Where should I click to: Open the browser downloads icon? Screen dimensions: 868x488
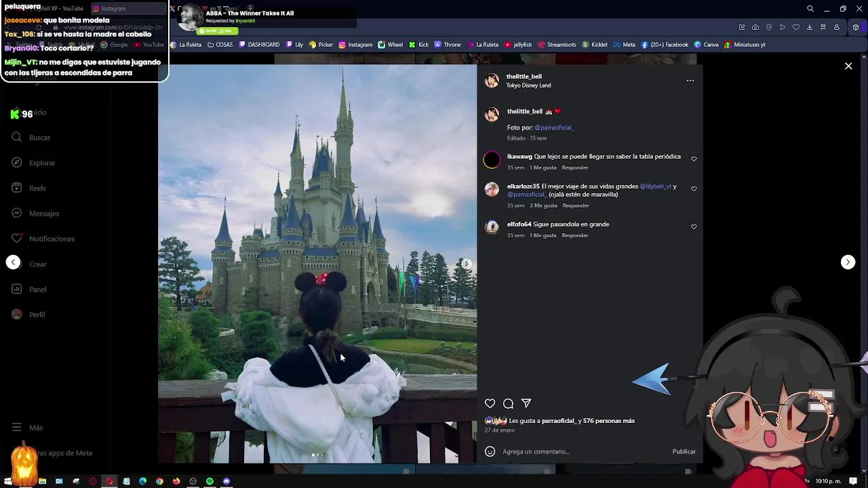(x=810, y=27)
